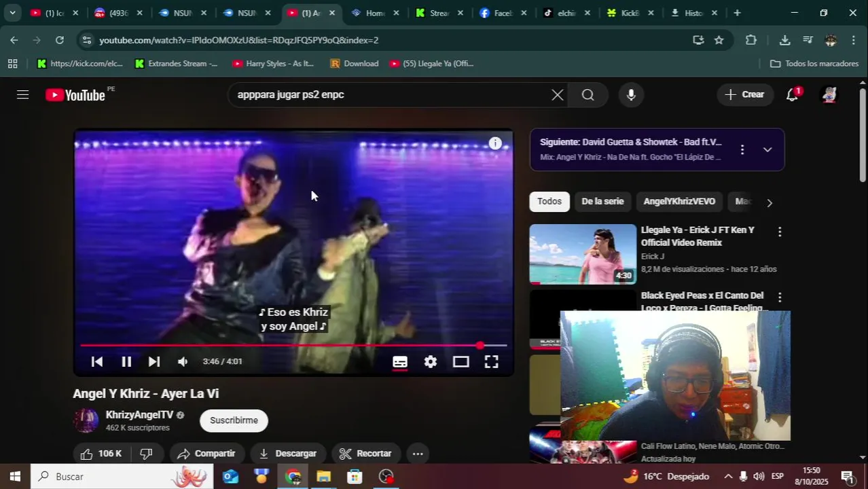Switch player to theater mode

pos(461,362)
